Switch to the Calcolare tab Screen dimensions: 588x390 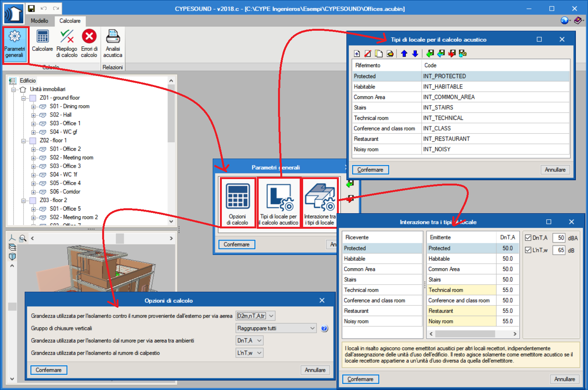(x=70, y=21)
